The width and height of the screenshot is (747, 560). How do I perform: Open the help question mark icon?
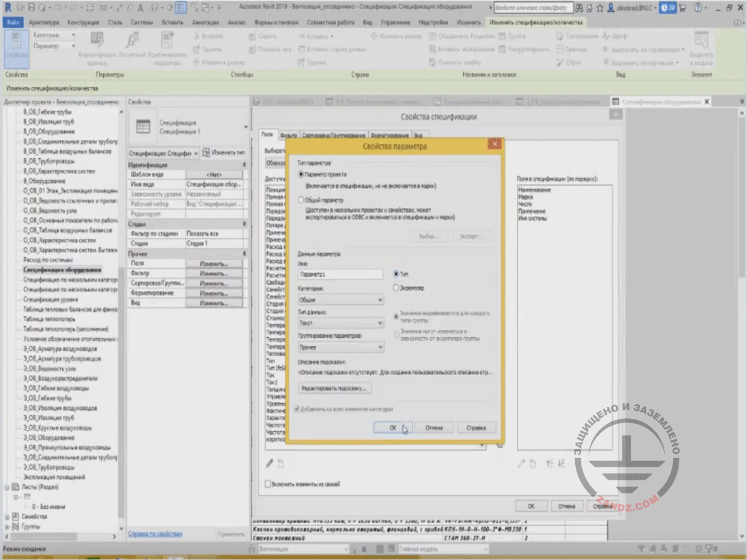[x=699, y=8]
